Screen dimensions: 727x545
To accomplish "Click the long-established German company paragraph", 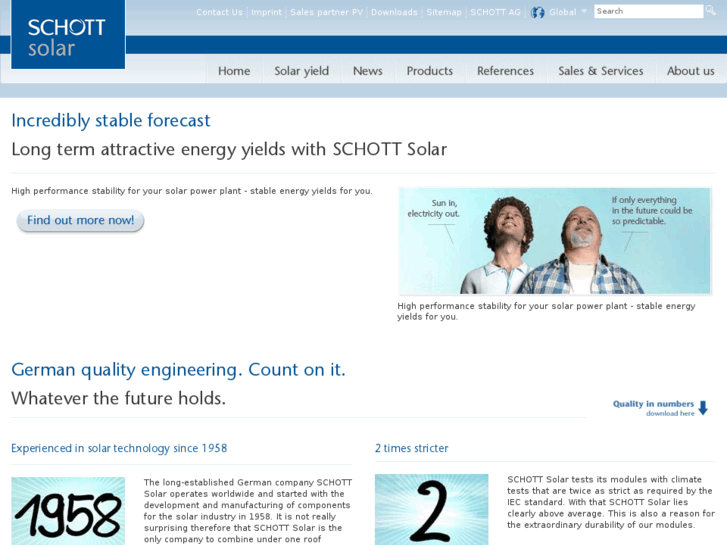I will (248, 511).
